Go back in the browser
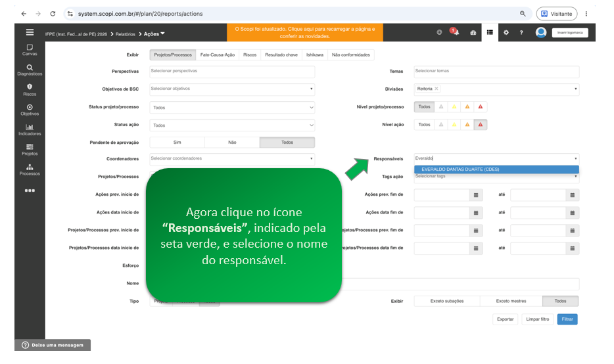This screenshot has width=614, height=364. [x=24, y=14]
